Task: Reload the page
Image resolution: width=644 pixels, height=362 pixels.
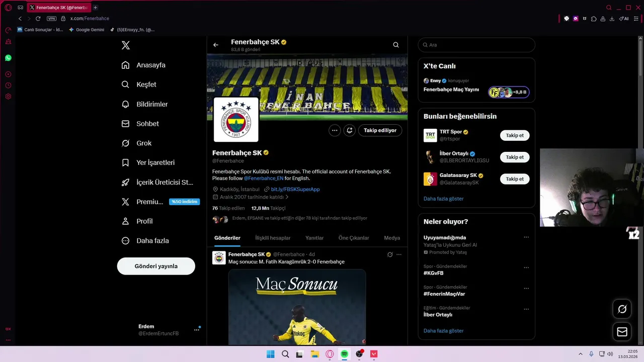Action: pyautogui.click(x=38, y=19)
